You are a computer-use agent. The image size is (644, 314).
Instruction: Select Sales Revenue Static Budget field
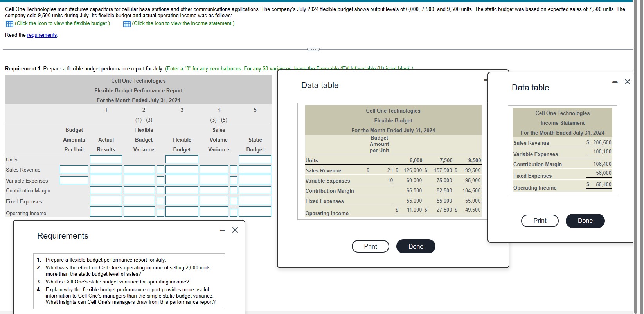pyautogui.click(x=255, y=169)
